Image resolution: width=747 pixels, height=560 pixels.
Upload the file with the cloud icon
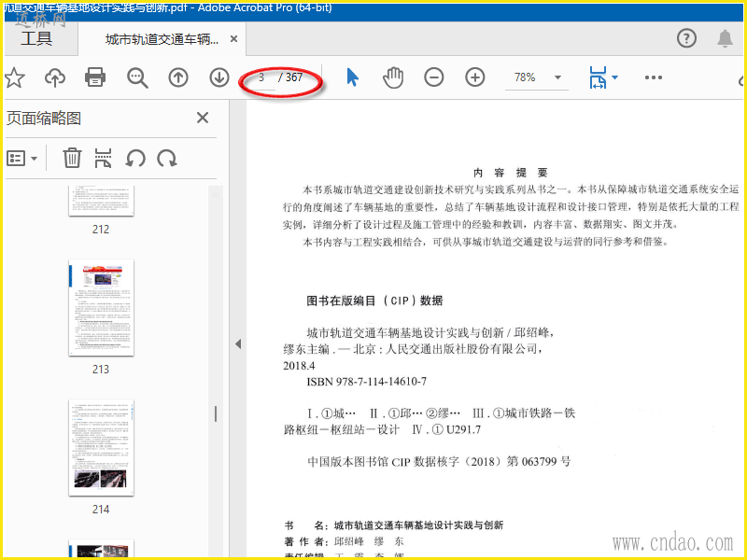55,77
